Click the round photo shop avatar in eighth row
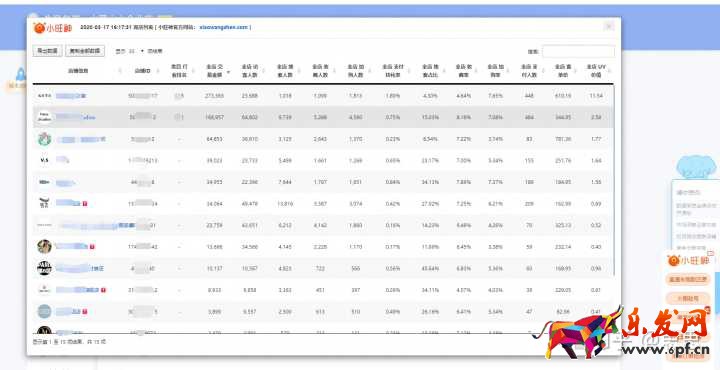This screenshot has width=720, height=370. coord(45,247)
